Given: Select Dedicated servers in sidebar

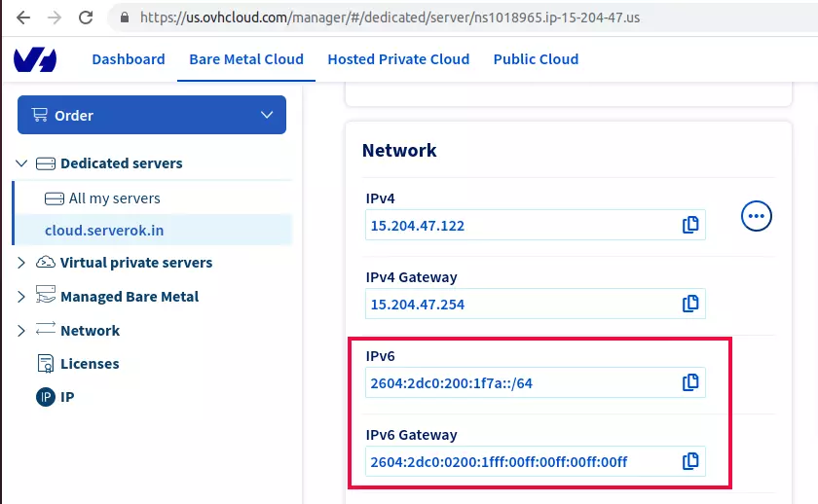Looking at the screenshot, I should click(x=122, y=163).
